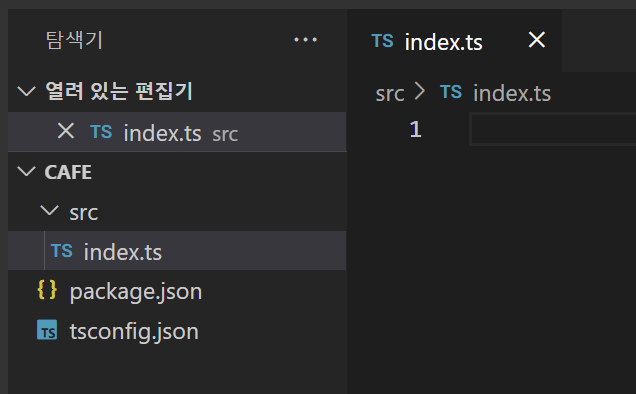Open index.ts under the src folder
Viewport: 636px width, 394px height.
(177, 251)
